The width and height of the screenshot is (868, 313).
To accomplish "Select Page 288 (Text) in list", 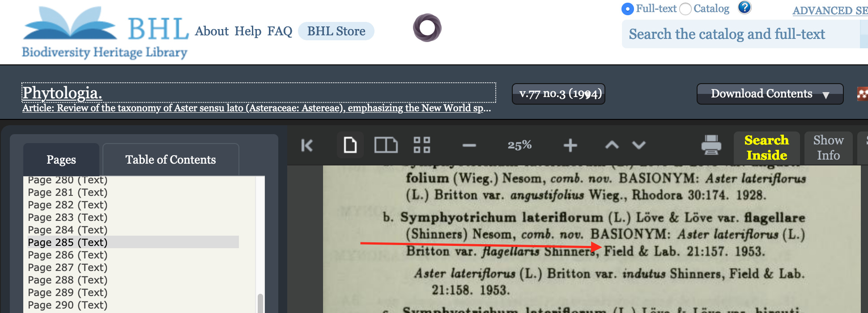I will [x=68, y=280].
